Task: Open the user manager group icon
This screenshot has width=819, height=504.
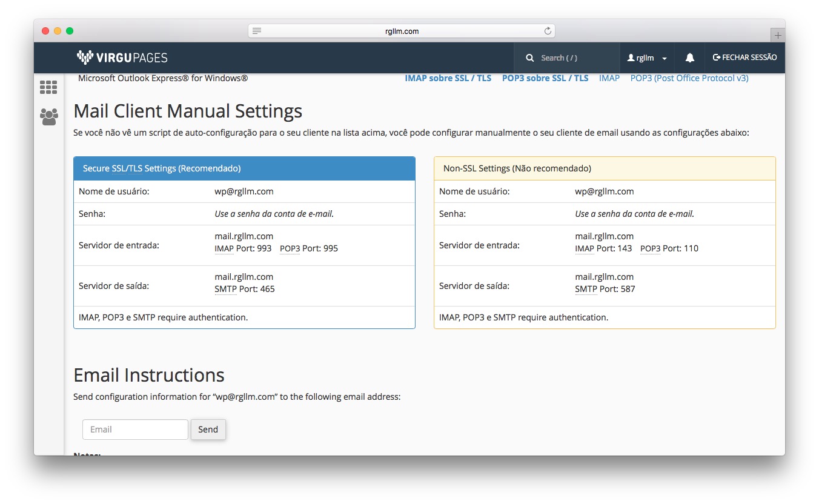Action: pos(48,116)
